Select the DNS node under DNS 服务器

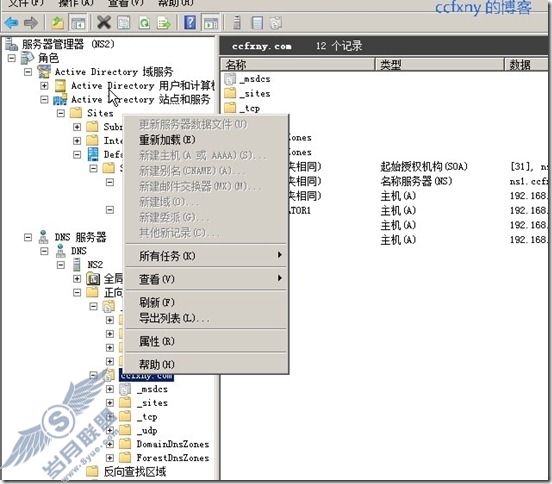tap(79, 251)
